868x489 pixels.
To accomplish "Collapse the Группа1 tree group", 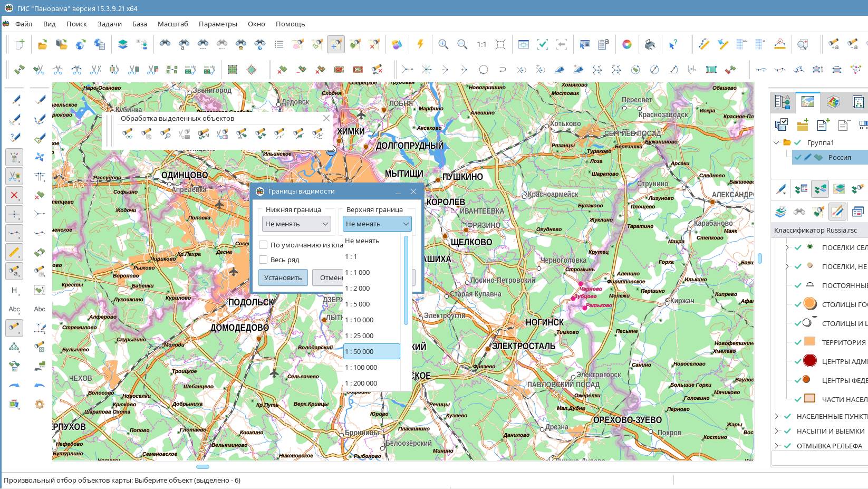I will 776,142.
